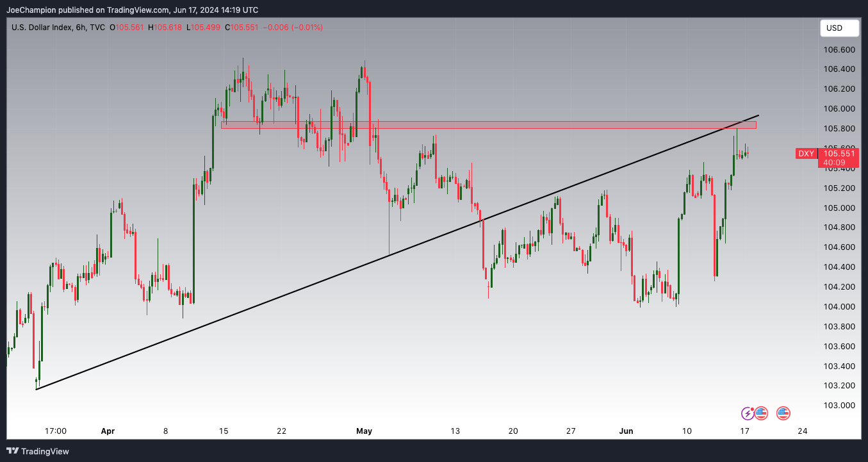Viewport: 868px width, 462px height.
Task: Click the 105.800 price axis label
Action: 839,129
